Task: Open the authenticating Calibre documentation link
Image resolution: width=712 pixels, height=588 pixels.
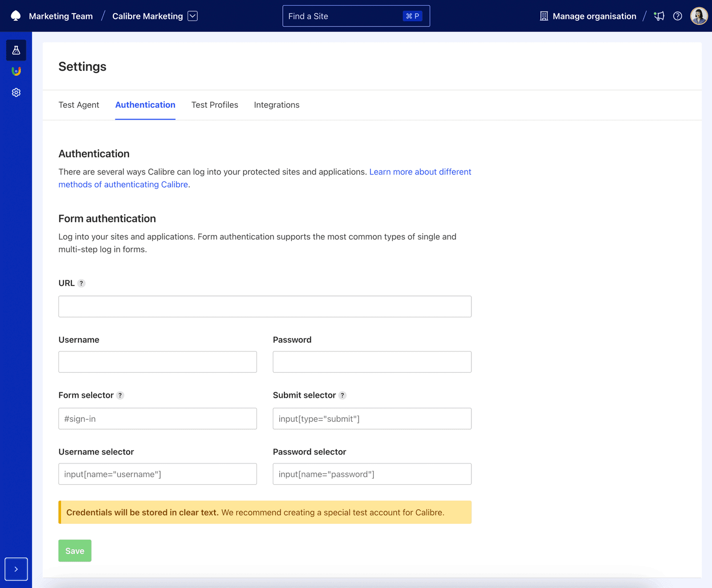Action: (x=123, y=184)
